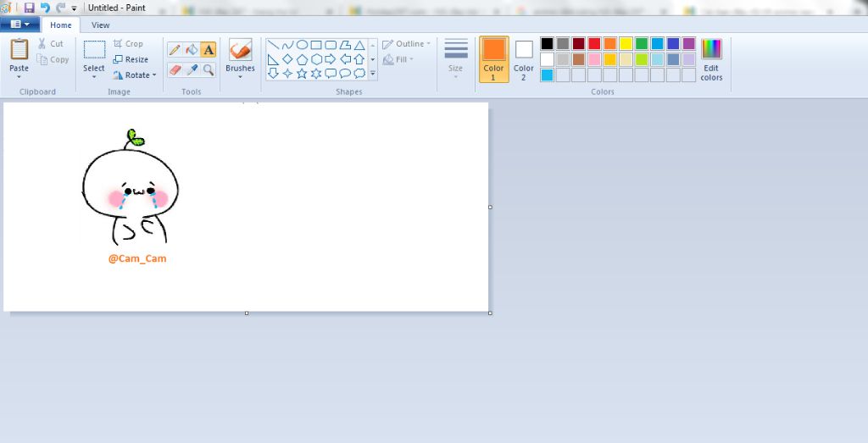Open the Brushes dropdown arrow
This screenshot has height=443, width=868.
click(x=240, y=77)
